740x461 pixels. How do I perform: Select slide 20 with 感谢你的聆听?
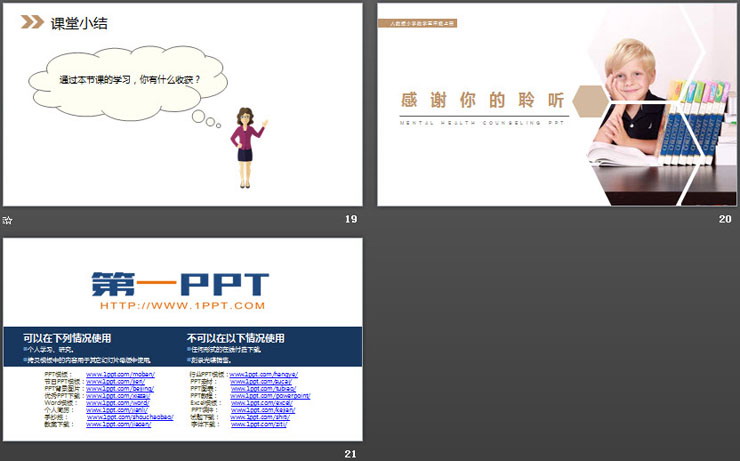tap(557, 104)
